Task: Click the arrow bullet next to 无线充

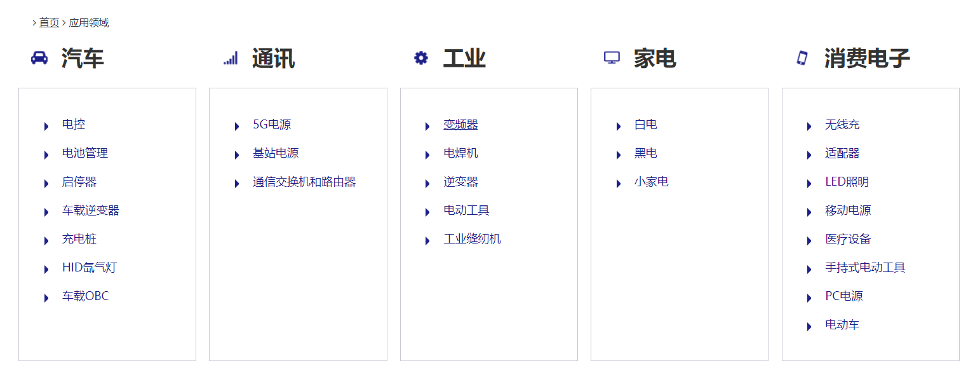Action: coord(809,126)
